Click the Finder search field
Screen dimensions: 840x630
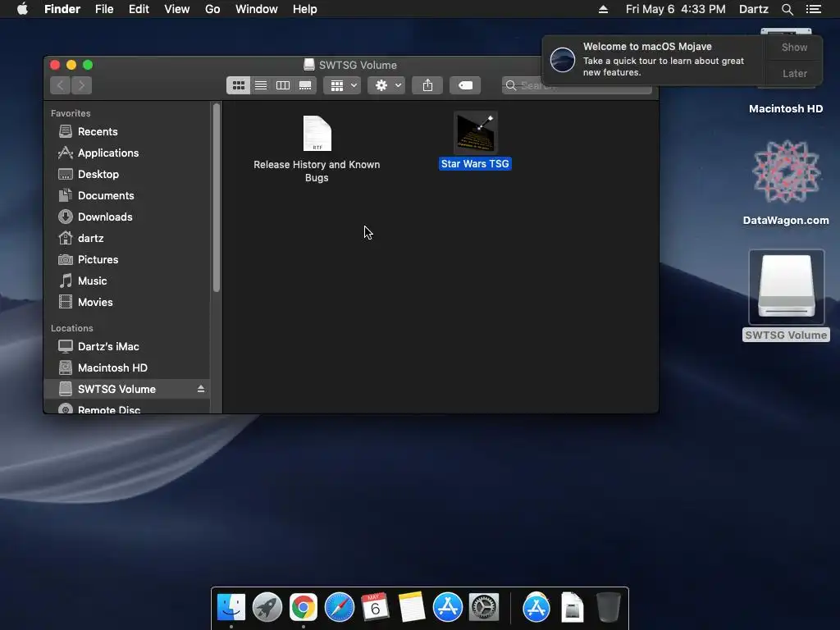[577, 85]
